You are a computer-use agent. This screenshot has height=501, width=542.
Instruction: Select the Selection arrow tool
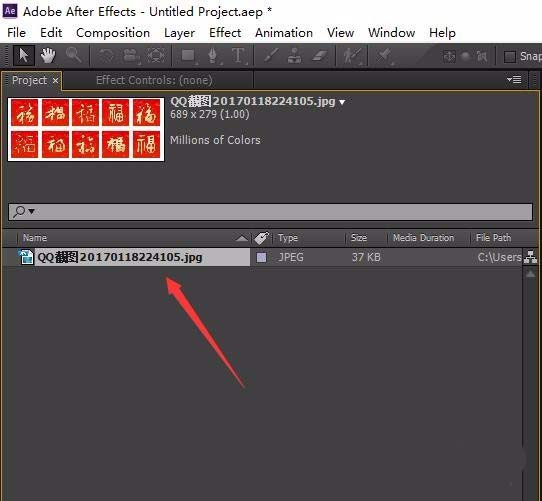(x=24, y=55)
